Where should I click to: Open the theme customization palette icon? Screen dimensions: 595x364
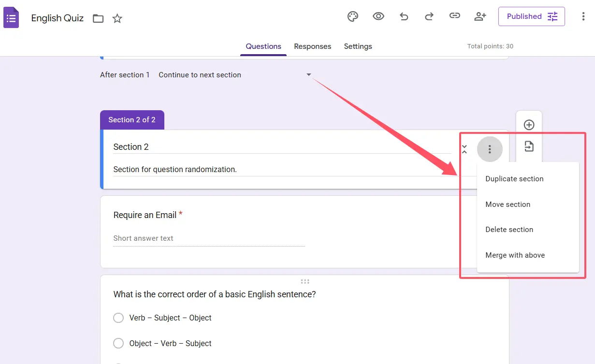coord(353,16)
